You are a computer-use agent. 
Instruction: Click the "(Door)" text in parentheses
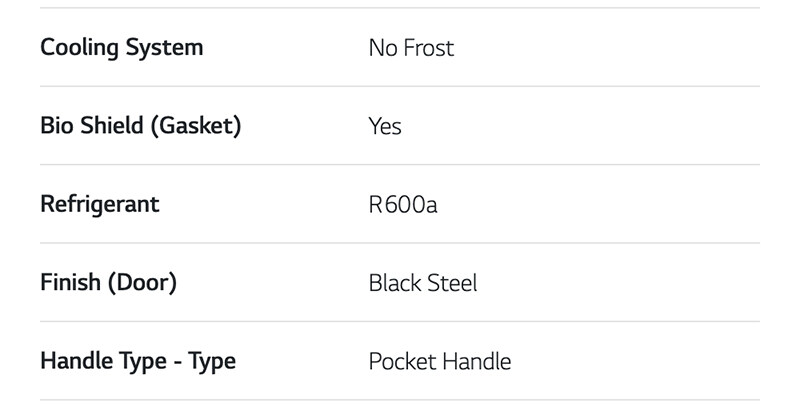coord(142,283)
